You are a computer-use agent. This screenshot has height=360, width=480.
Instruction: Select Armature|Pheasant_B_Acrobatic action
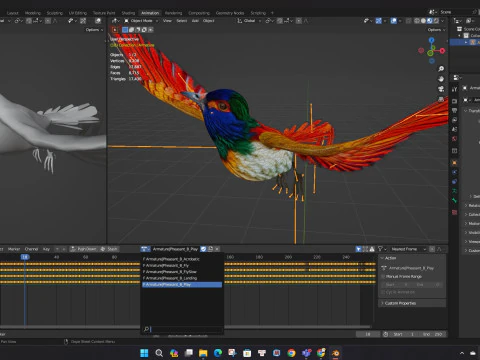tap(182, 259)
